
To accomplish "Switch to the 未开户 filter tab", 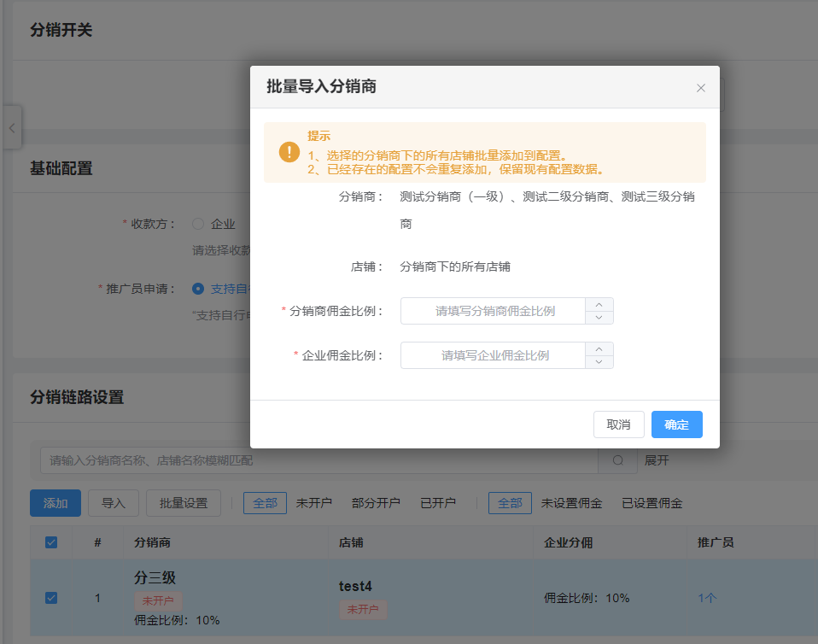I will pyautogui.click(x=315, y=503).
